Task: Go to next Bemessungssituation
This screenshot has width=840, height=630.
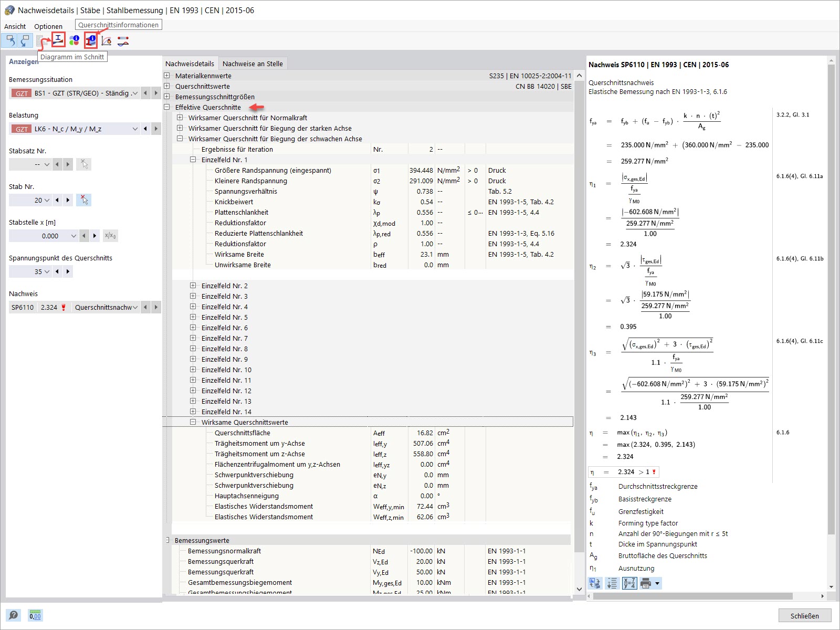Action: pos(155,93)
